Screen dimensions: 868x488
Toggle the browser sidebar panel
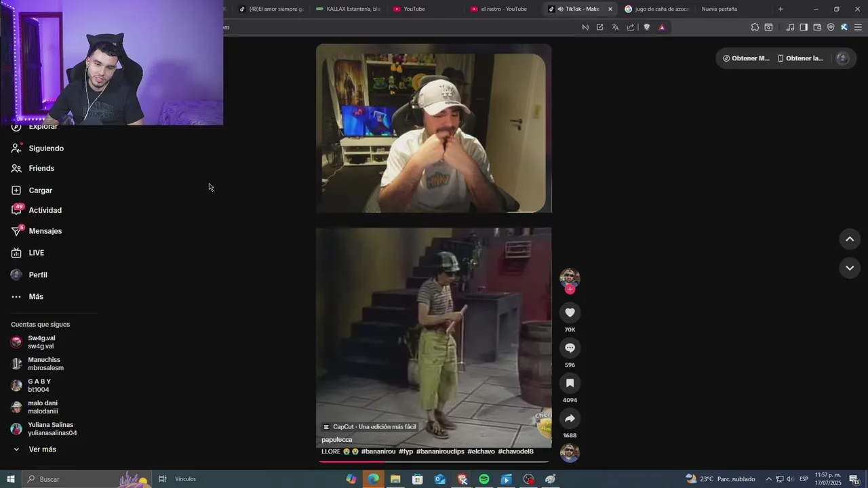[x=804, y=27]
